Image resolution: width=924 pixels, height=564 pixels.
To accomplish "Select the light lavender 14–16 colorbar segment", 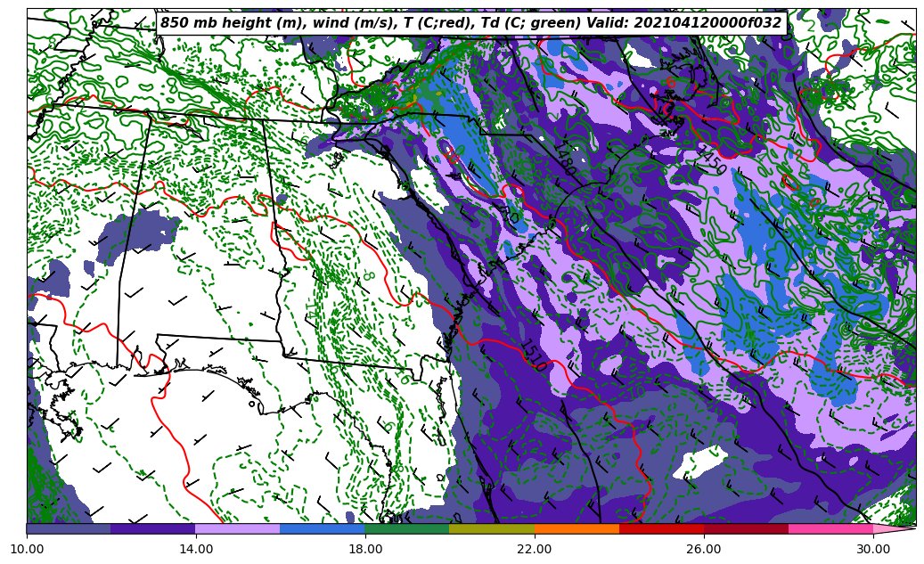I will coord(238,528).
